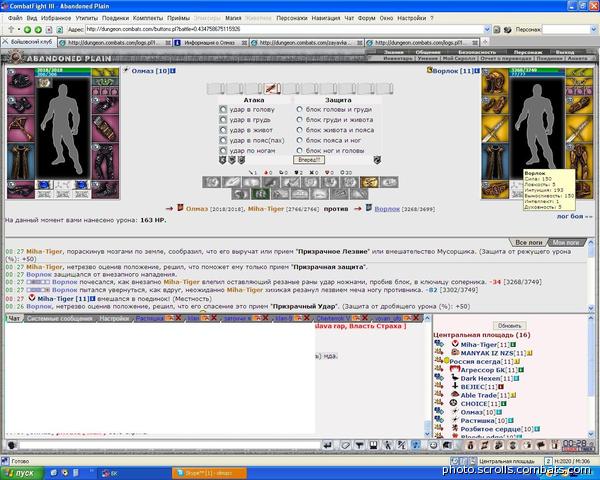Click the Ворлок link in the teams line
The image size is (600, 480).
click(387, 209)
